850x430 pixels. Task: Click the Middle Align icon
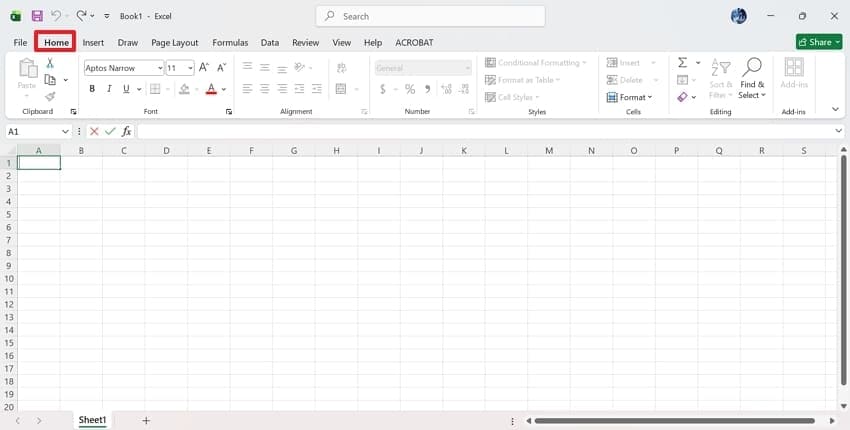265,68
